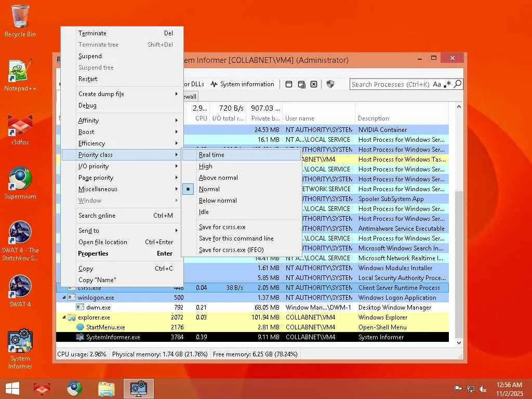Select Real time priority class

(241, 155)
